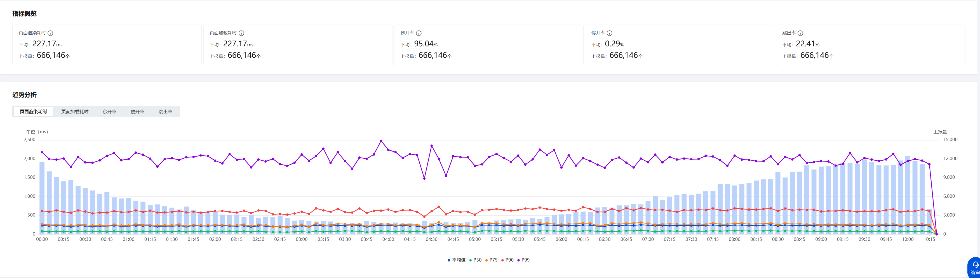Switch to 页面加载耗时 trend tab
This screenshot has height=278, width=980.
click(75, 112)
